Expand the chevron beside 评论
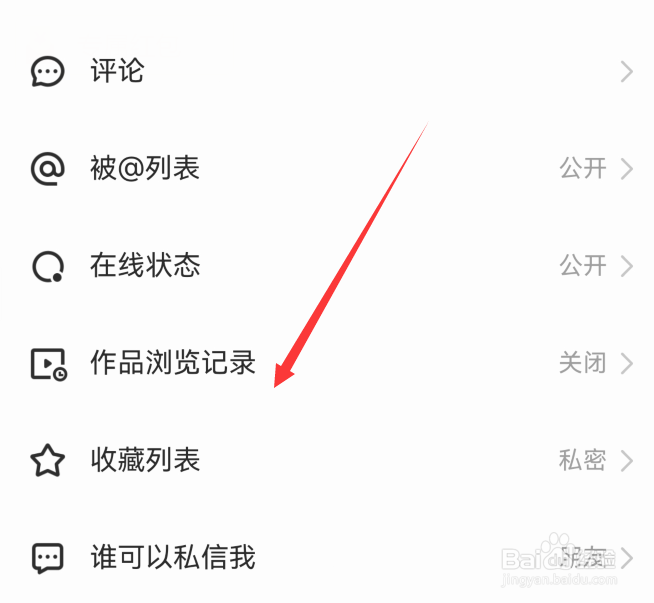 pos(627,72)
